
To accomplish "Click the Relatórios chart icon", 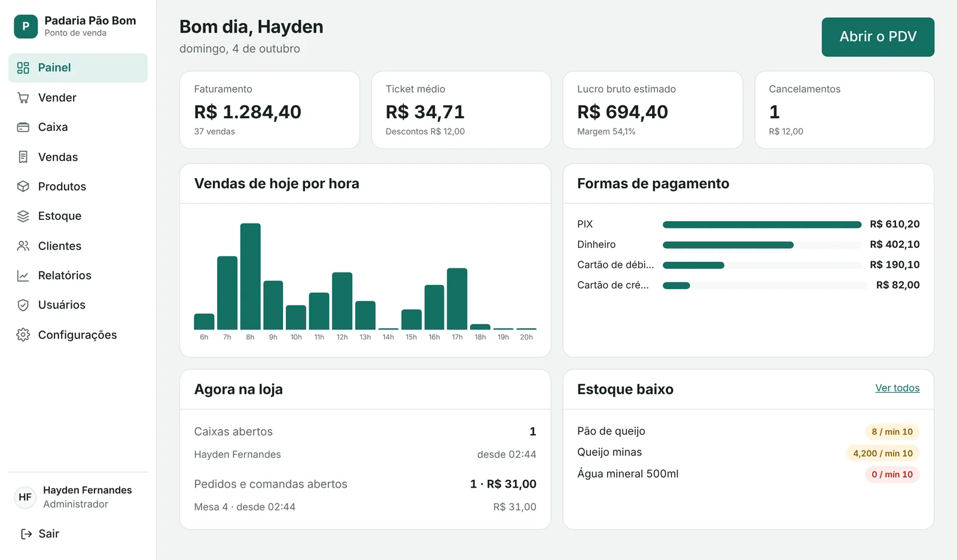I will click(23, 276).
